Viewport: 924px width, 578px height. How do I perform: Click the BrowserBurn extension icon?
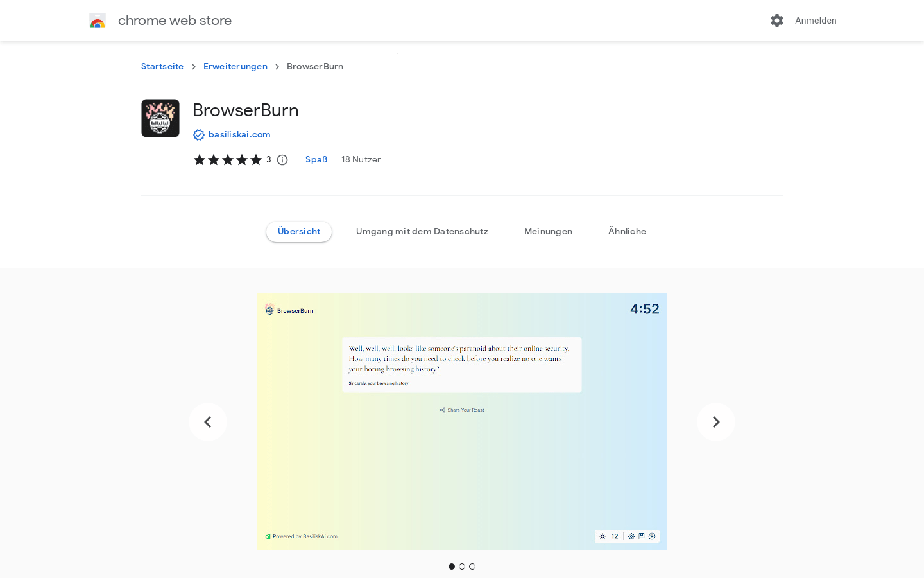click(160, 118)
